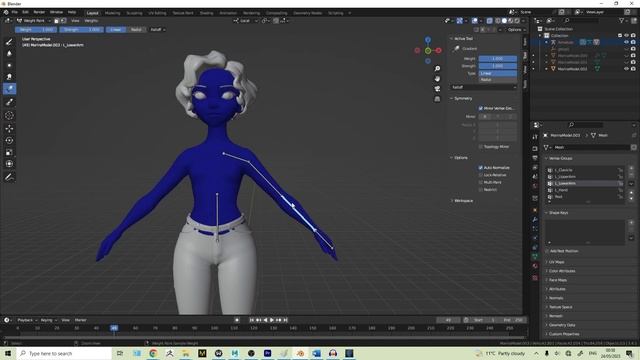Switch to the Modeling workspace tab
This screenshot has width=640, height=360.
pos(113,13)
